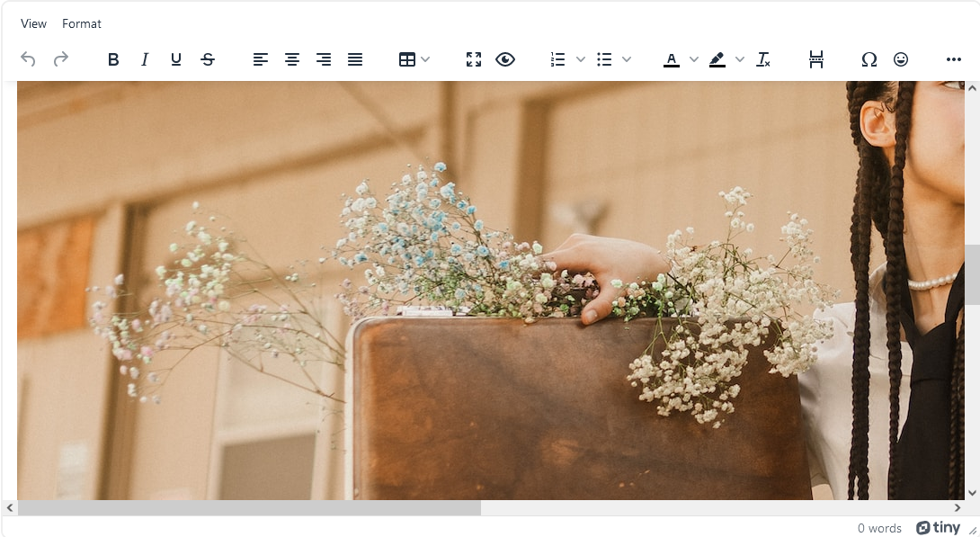Toggle bold formatting
The image size is (980, 537).
pos(113,59)
